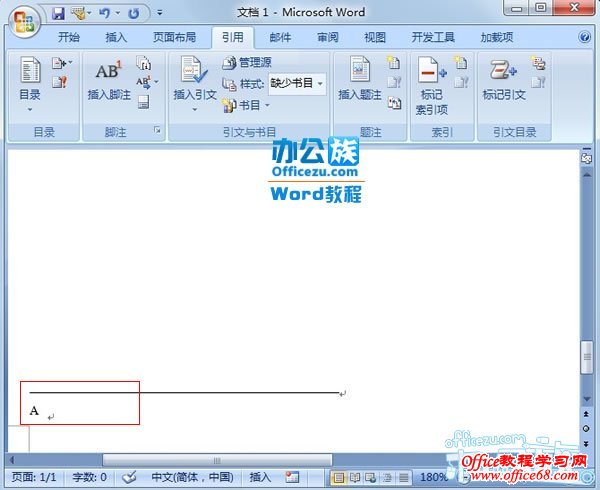
Task: Switch to the 审阅 tab
Action: click(328, 37)
